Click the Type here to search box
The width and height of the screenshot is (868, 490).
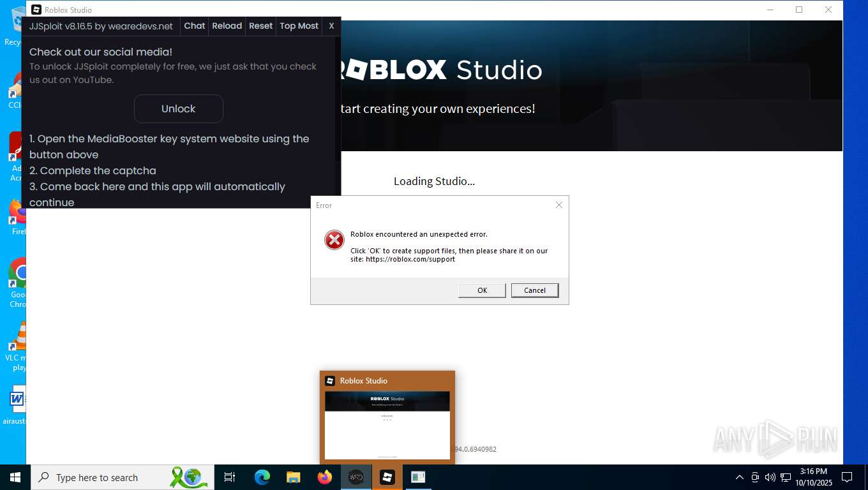pos(123,477)
